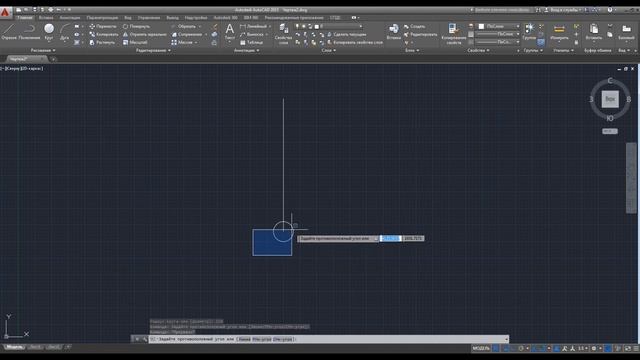This screenshot has width=640, height=360.
Task: Expand the Аннотации panel
Action: click(x=246, y=50)
